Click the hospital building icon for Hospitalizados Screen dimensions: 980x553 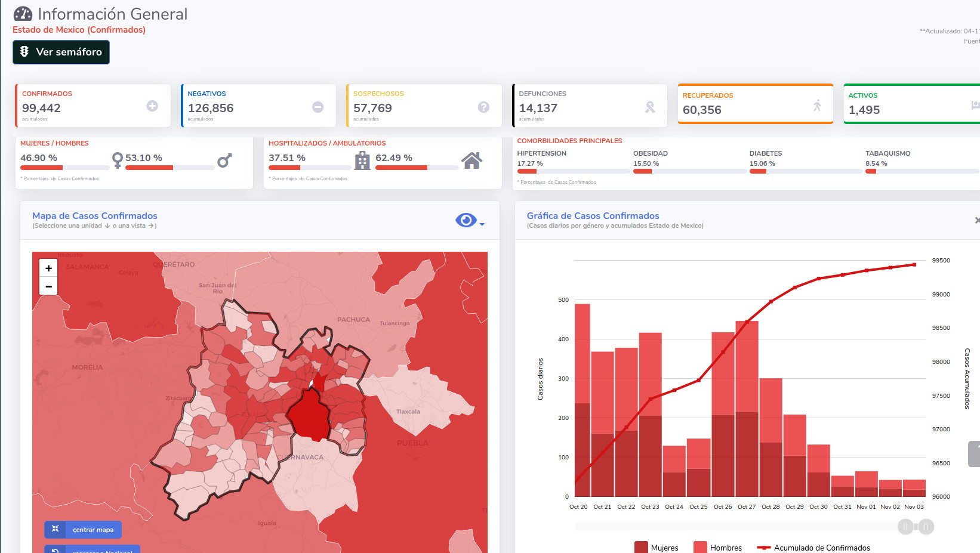point(362,160)
